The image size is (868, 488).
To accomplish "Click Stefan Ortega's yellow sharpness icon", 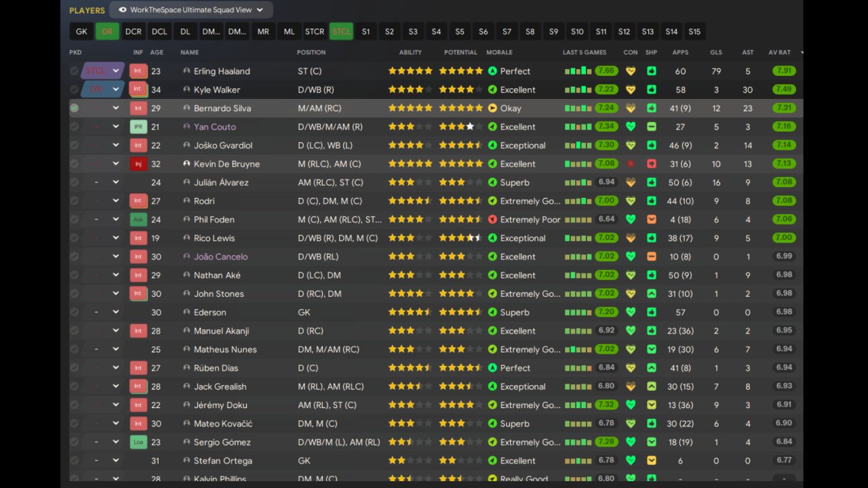I will (x=652, y=461).
